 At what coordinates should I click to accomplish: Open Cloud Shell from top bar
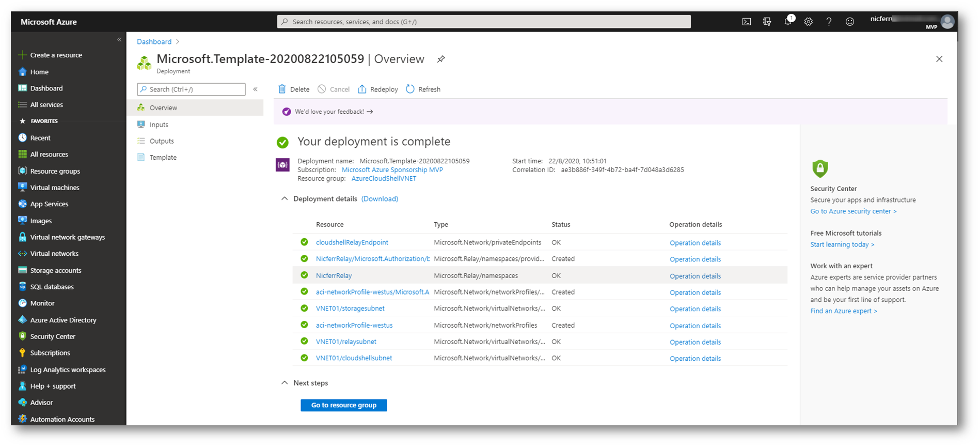point(747,22)
